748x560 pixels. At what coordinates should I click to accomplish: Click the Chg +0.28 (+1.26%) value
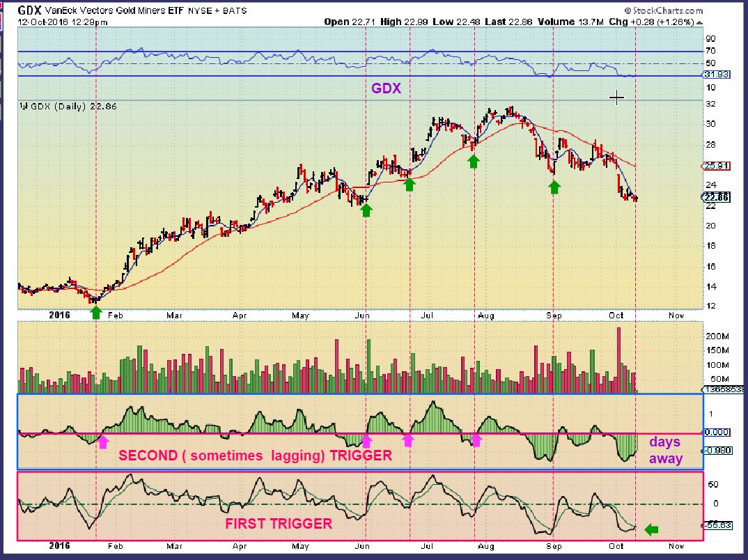(x=651, y=22)
